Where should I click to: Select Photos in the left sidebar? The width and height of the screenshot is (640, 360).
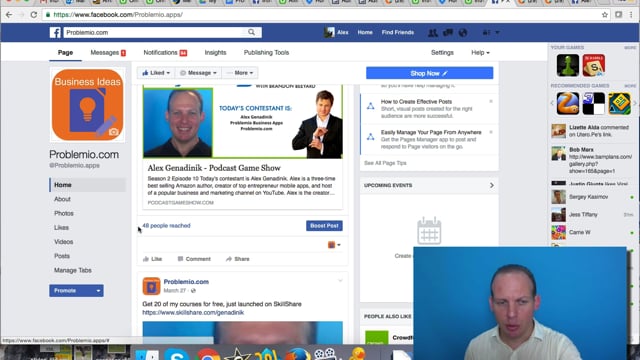point(64,213)
